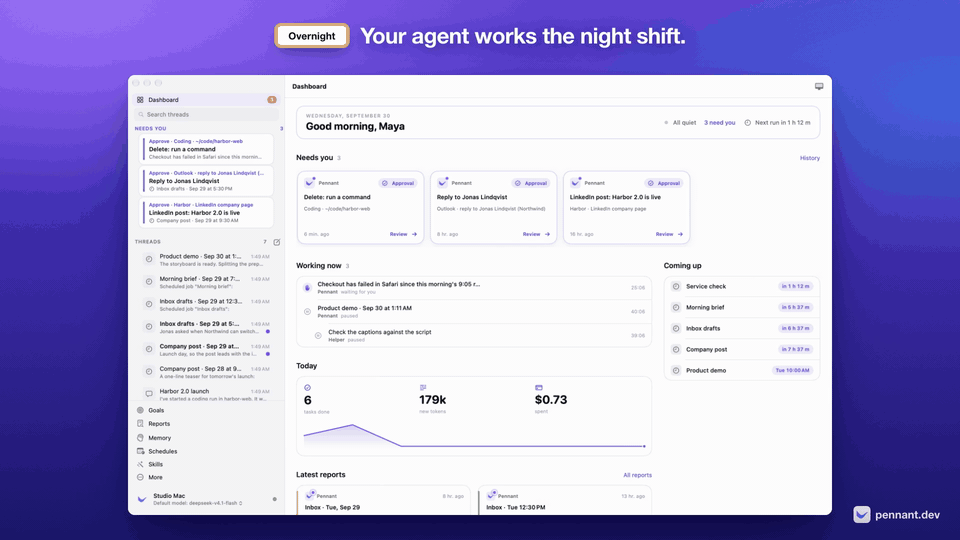Image resolution: width=960 pixels, height=540 pixels.
Task: Click the Skills sparkle icon
Action: click(140, 464)
